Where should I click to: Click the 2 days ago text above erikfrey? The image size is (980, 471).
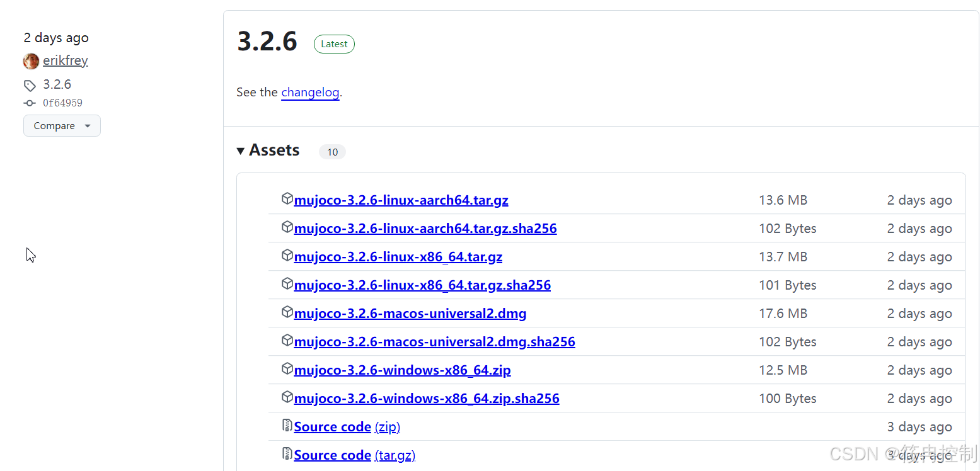point(56,38)
